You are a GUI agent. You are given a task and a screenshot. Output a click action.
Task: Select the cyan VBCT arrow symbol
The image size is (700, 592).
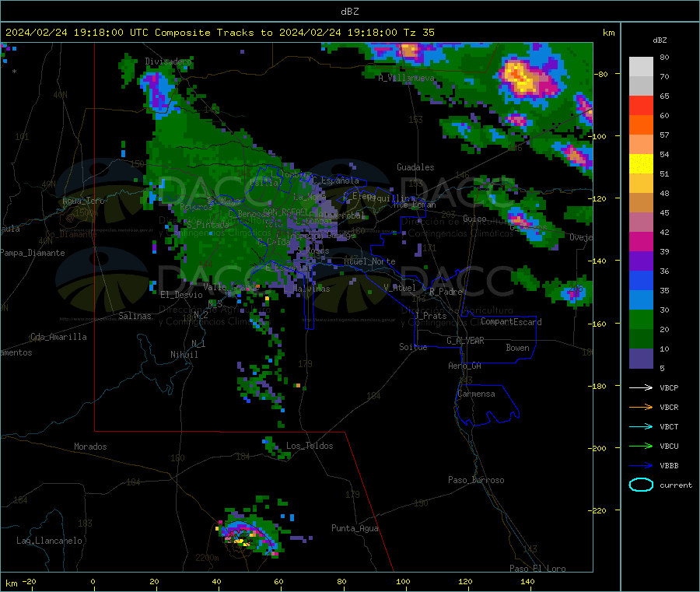click(x=641, y=426)
